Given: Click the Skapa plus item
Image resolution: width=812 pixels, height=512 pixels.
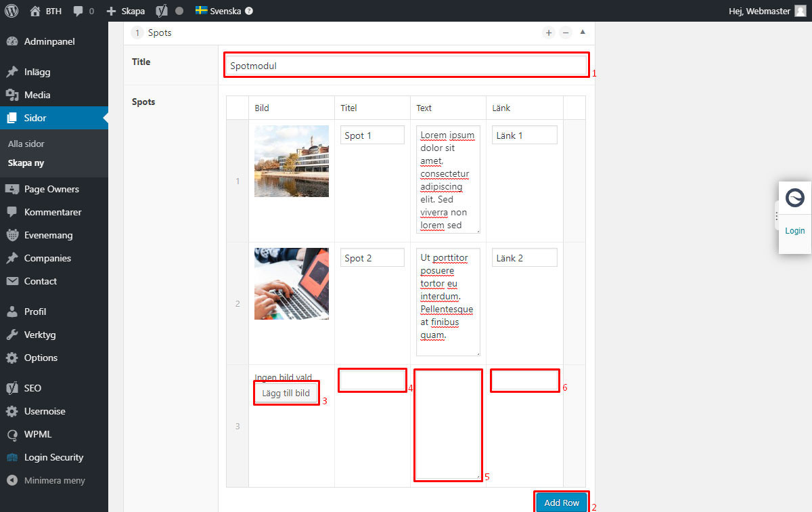Looking at the screenshot, I should [126, 11].
